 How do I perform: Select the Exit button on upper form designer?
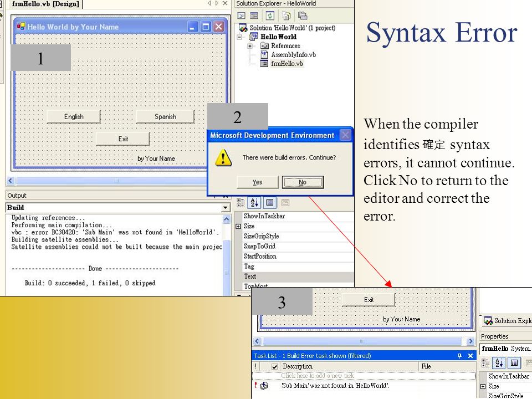123,139
